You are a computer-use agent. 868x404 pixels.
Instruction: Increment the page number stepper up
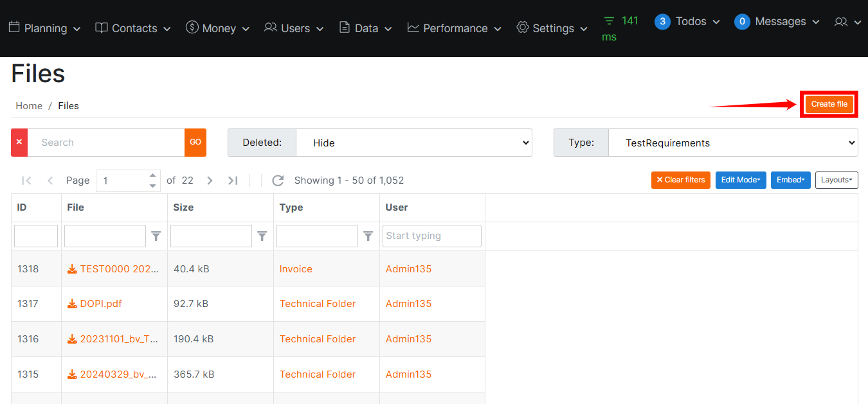(x=152, y=175)
